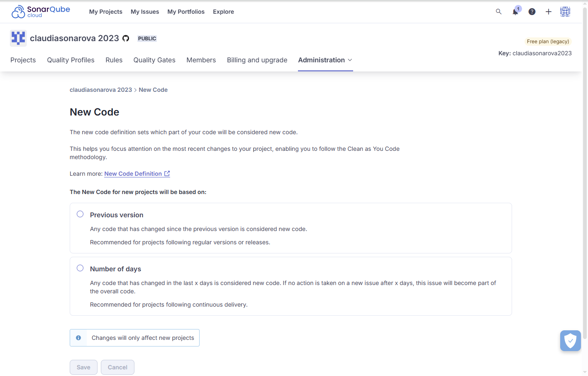Switch to the Members tab
This screenshot has height=376, width=588.
(201, 60)
